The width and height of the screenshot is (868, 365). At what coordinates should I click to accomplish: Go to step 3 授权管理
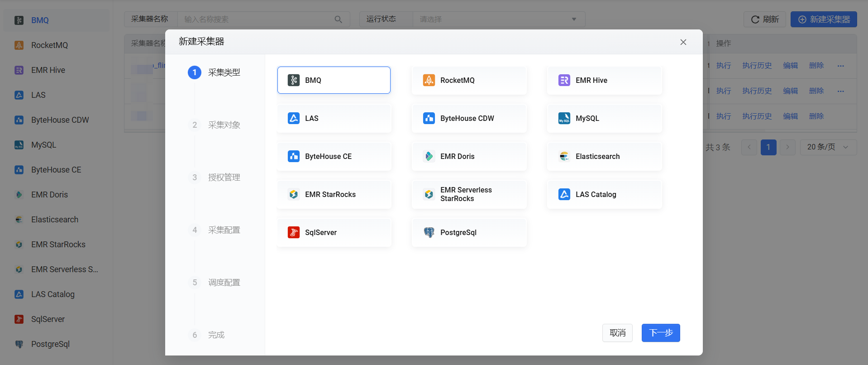click(x=214, y=178)
